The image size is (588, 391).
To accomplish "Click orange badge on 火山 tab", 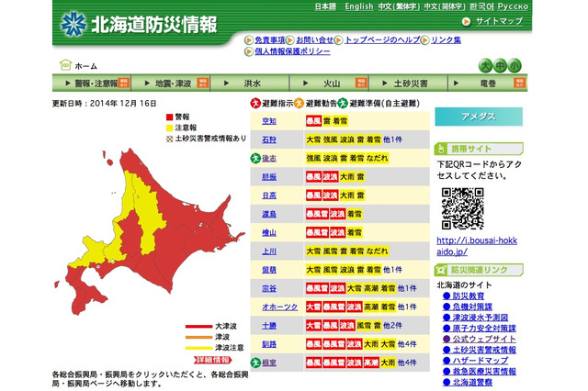I will point(361,83).
